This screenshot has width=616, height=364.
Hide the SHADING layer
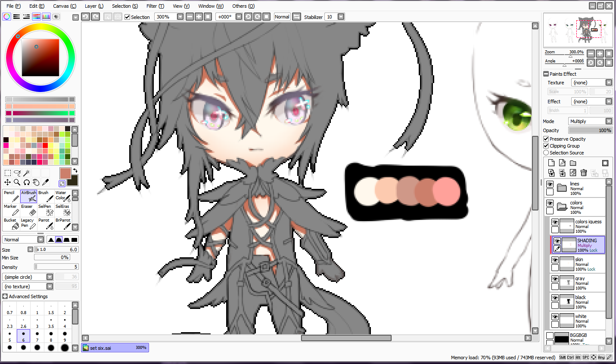(557, 241)
